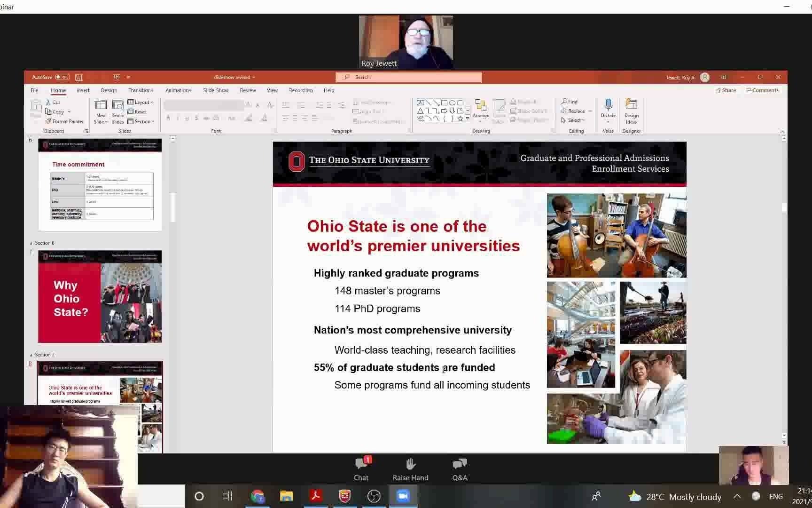The width and height of the screenshot is (812, 508).
Task: Open the File menu
Action: [34, 90]
